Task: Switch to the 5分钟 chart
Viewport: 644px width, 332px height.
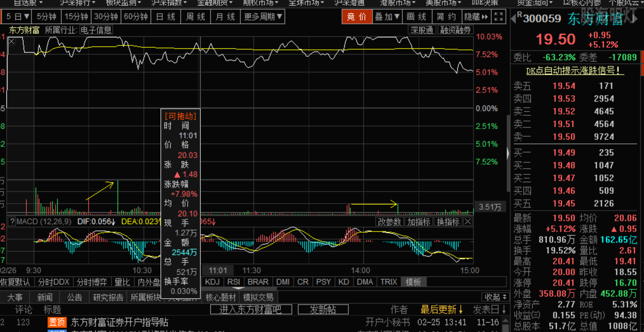Action: 47,17
